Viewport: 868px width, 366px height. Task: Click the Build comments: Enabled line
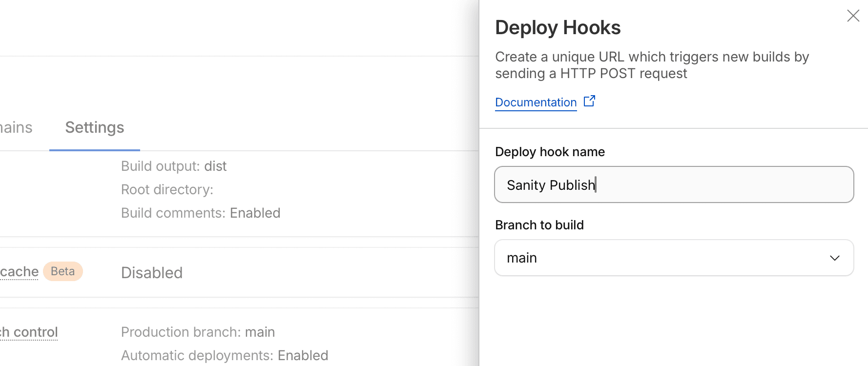201,213
